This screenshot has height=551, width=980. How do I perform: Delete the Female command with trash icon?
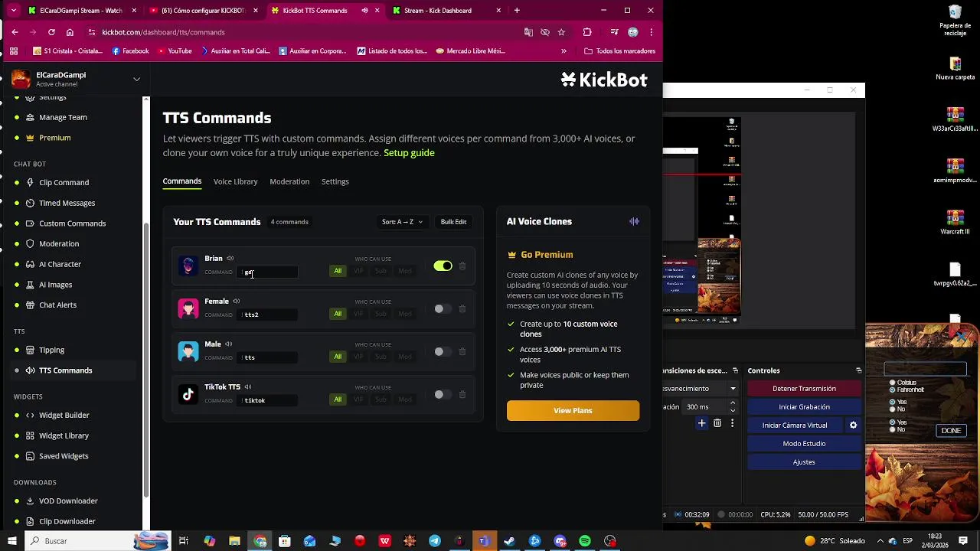(462, 309)
